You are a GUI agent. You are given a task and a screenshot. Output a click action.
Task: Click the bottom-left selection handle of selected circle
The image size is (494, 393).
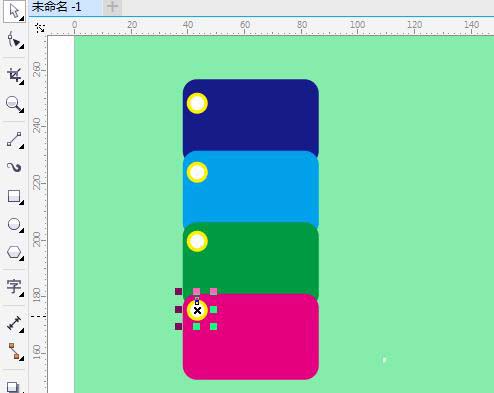179,326
